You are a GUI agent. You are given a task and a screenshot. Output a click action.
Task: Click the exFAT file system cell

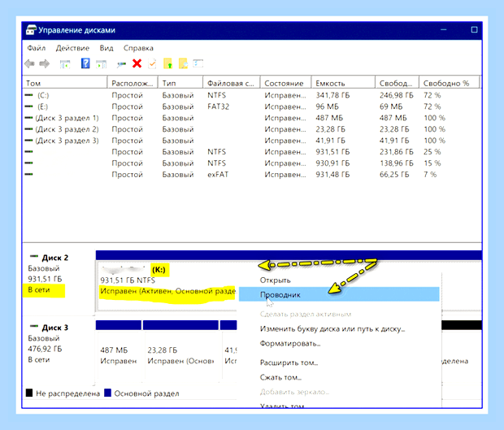click(x=218, y=174)
